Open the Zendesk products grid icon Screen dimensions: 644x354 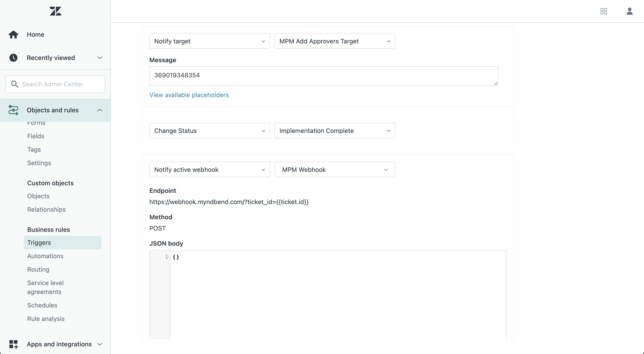point(604,11)
